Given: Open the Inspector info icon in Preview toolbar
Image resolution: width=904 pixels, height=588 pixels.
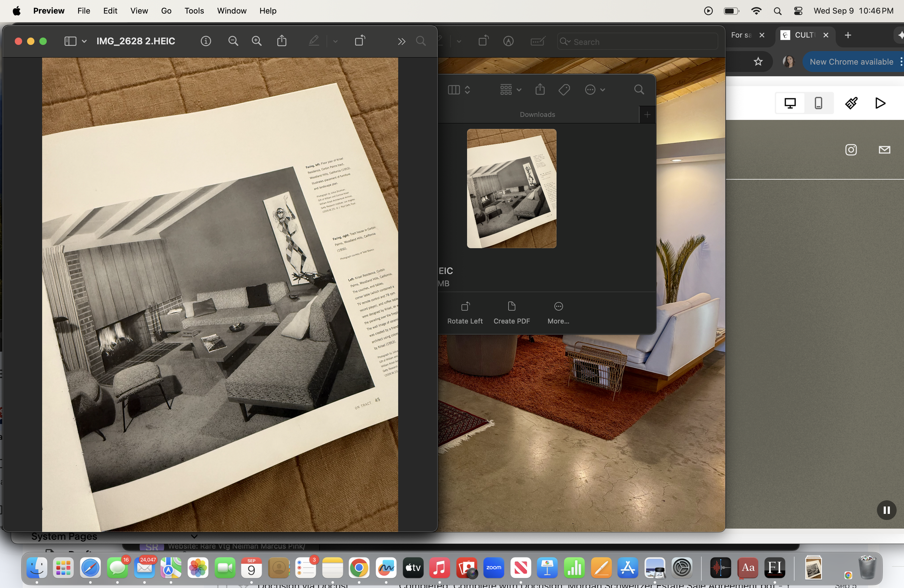Looking at the screenshot, I should 205,41.
